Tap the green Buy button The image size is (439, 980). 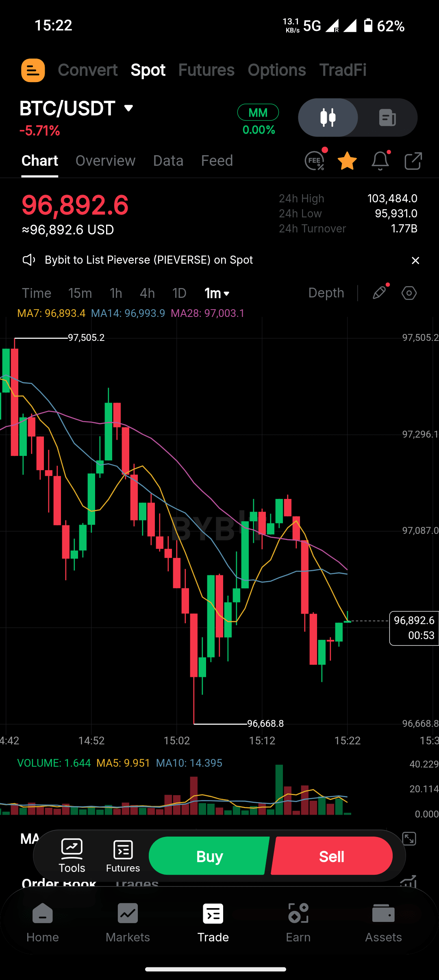pos(209,856)
